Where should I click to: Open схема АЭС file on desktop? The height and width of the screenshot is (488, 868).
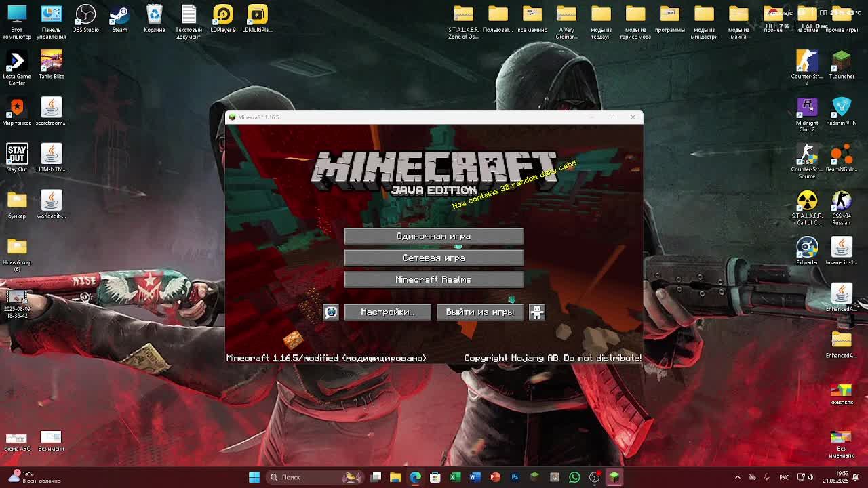17,442
